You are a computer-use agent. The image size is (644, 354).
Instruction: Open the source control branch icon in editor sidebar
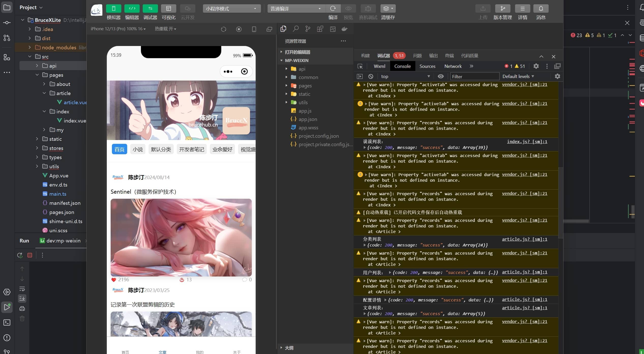point(308,29)
